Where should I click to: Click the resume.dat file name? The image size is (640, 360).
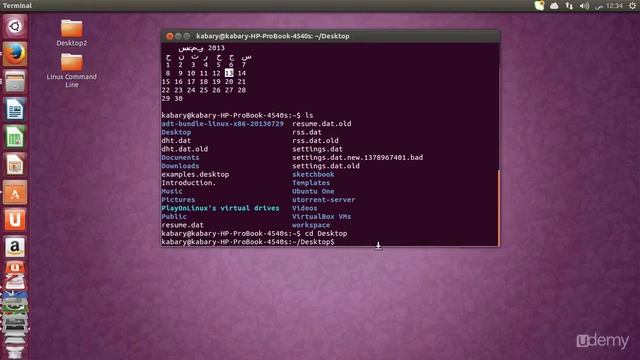[182, 225]
